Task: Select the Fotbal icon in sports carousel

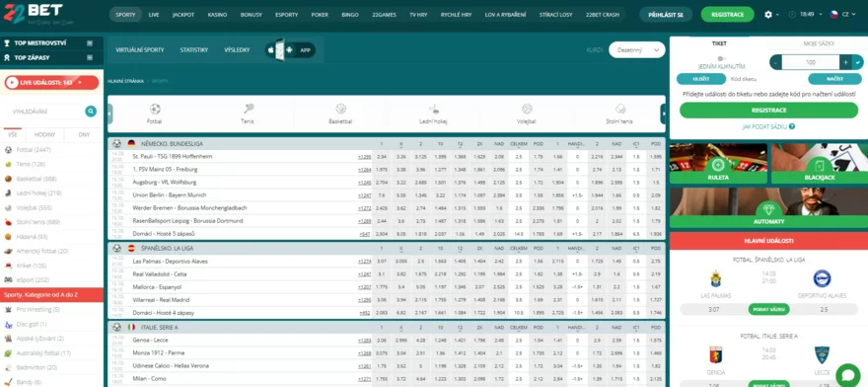Action: tap(155, 109)
